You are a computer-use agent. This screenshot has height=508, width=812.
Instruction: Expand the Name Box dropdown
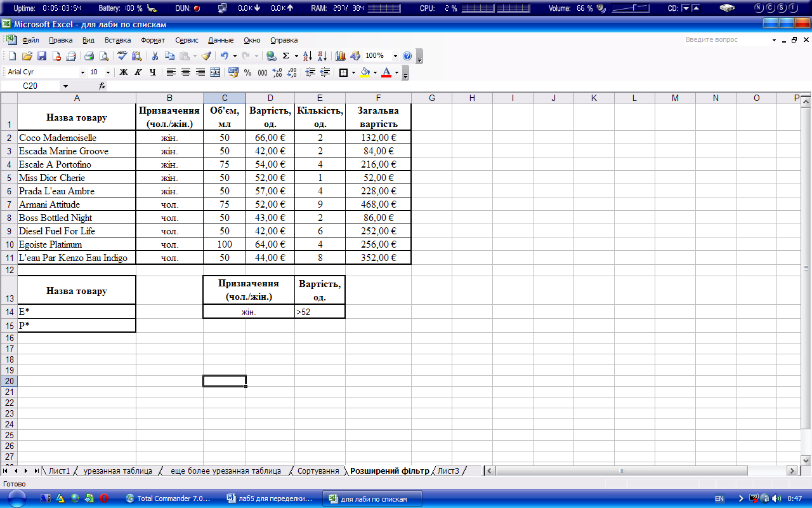[65, 86]
